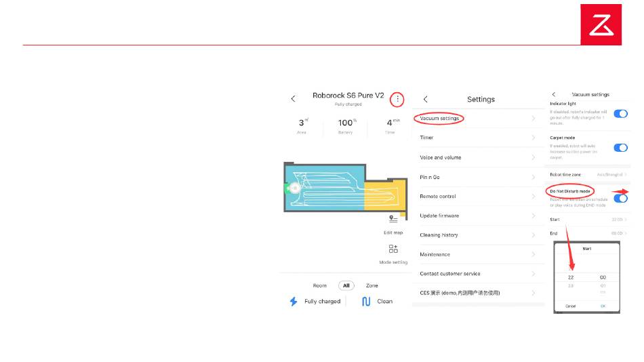Select the Room tab
The image size is (644, 362).
point(319,285)
